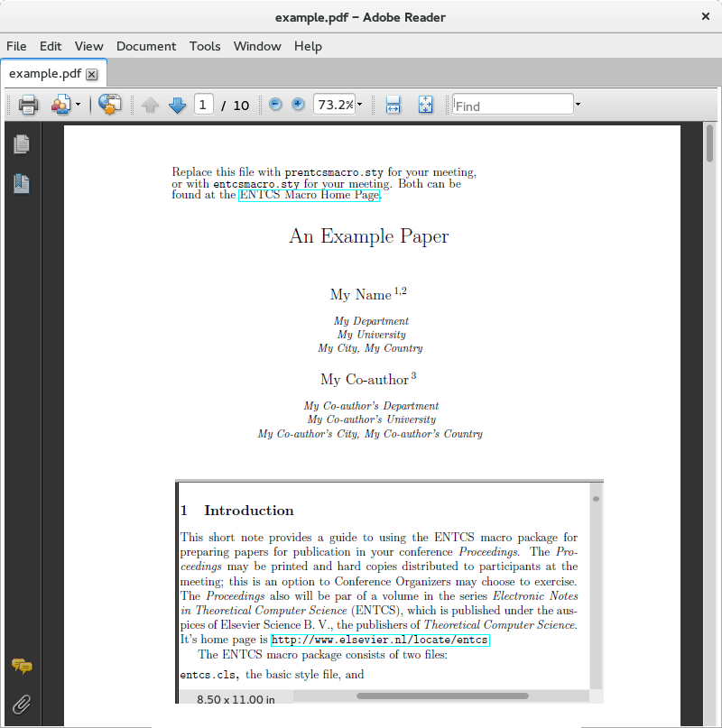722x728 pixels.
Task: Select the Fit Page icon
Action: (426, 105)
